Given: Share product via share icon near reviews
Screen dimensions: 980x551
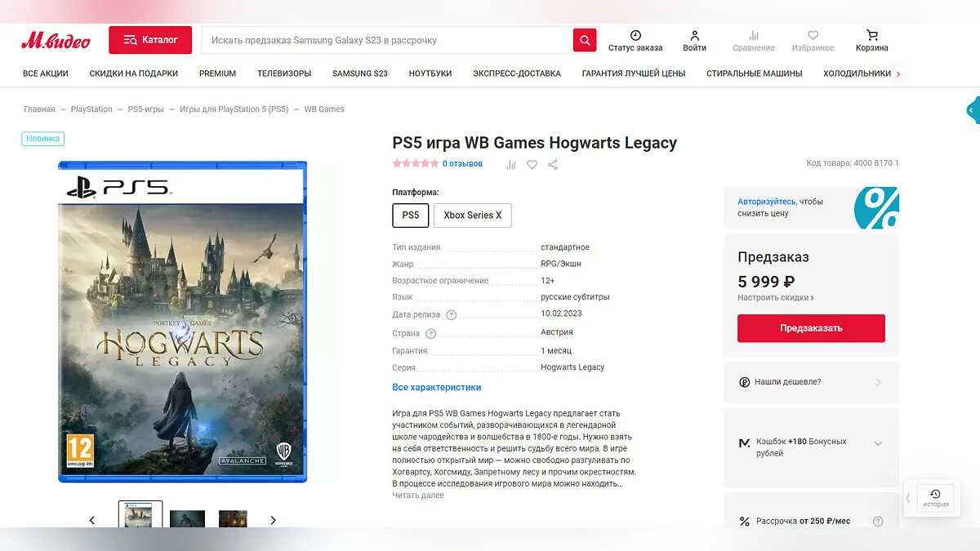Looking at the screenshot, I should point(553,164).
